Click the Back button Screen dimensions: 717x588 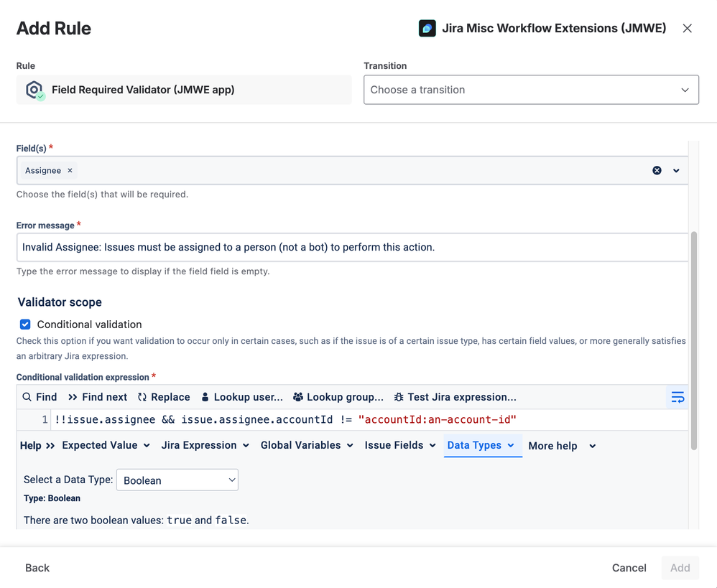37,568
